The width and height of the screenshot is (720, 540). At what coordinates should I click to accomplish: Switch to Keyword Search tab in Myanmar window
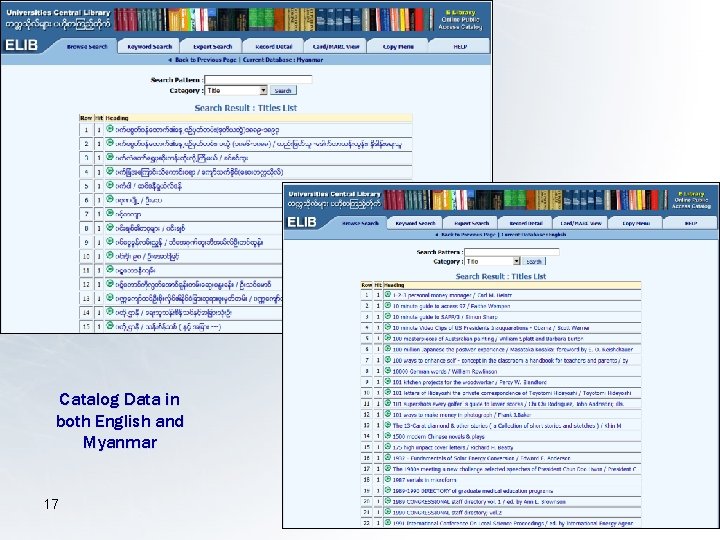[149, 46]
